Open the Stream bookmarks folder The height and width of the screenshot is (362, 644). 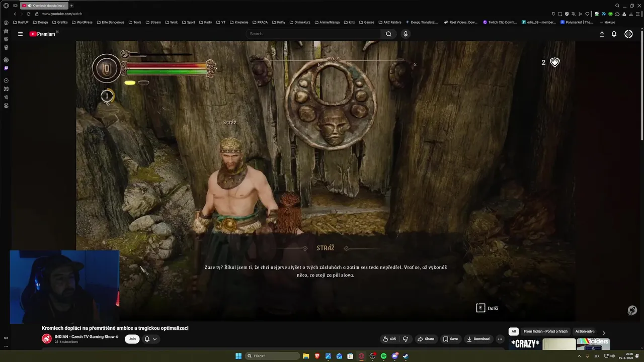click(153, 22)
